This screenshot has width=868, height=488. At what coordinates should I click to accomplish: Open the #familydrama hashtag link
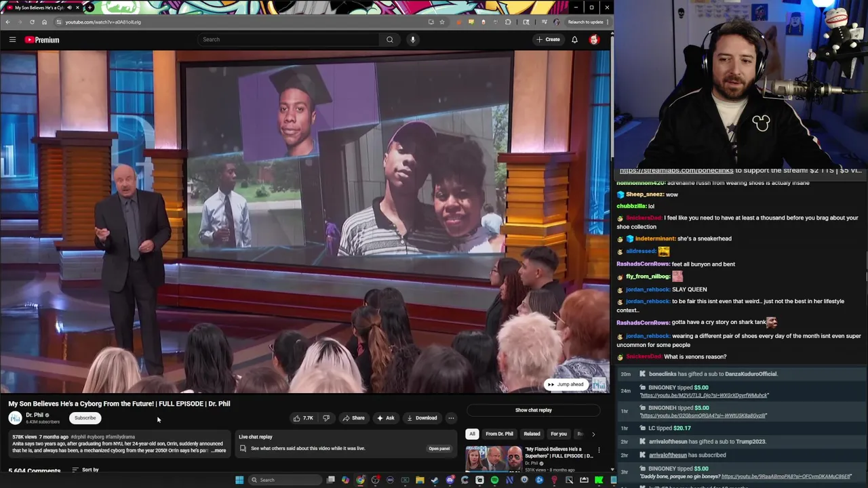point(120,437)
